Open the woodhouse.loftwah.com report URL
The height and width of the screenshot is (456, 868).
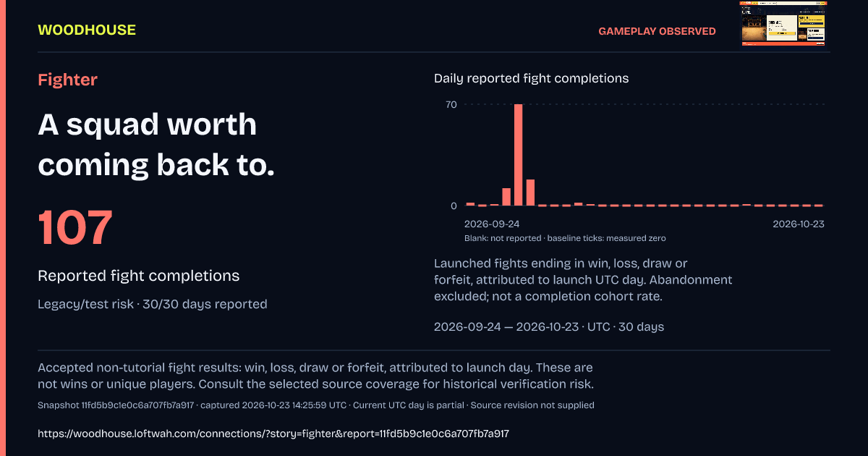pyautogui.click(x=273, y=434)
